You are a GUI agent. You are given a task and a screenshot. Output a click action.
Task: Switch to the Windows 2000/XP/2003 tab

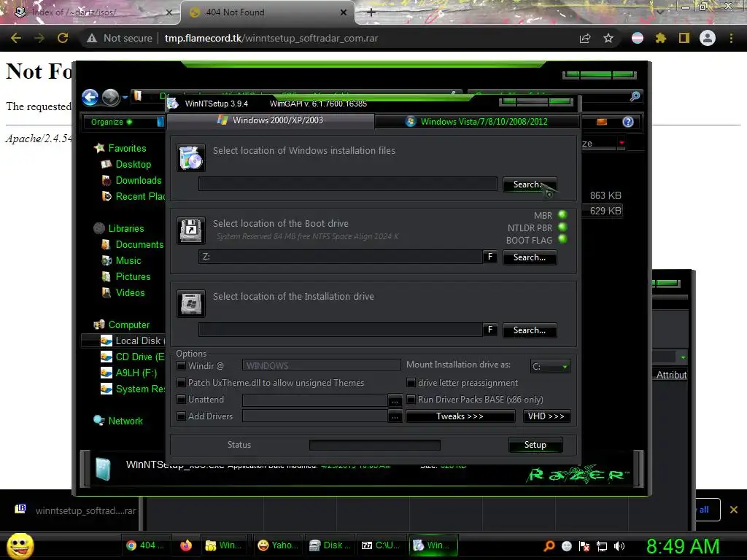(271, 120)
